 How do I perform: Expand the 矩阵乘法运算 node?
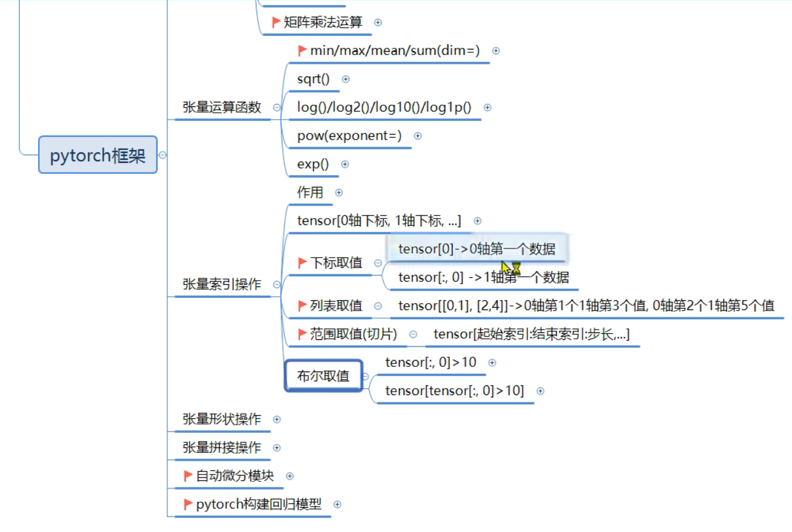click(378, 22)
